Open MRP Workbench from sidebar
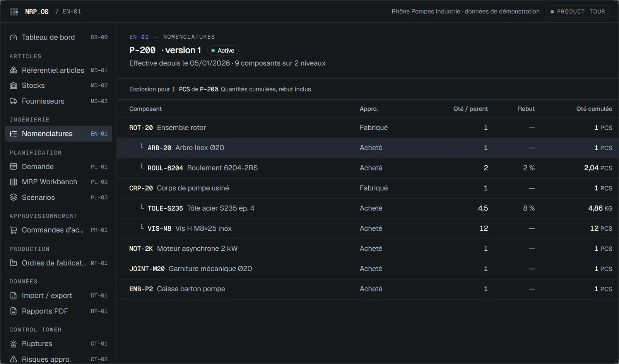Screen dimensions: 619x364 (x=58, y=182)
